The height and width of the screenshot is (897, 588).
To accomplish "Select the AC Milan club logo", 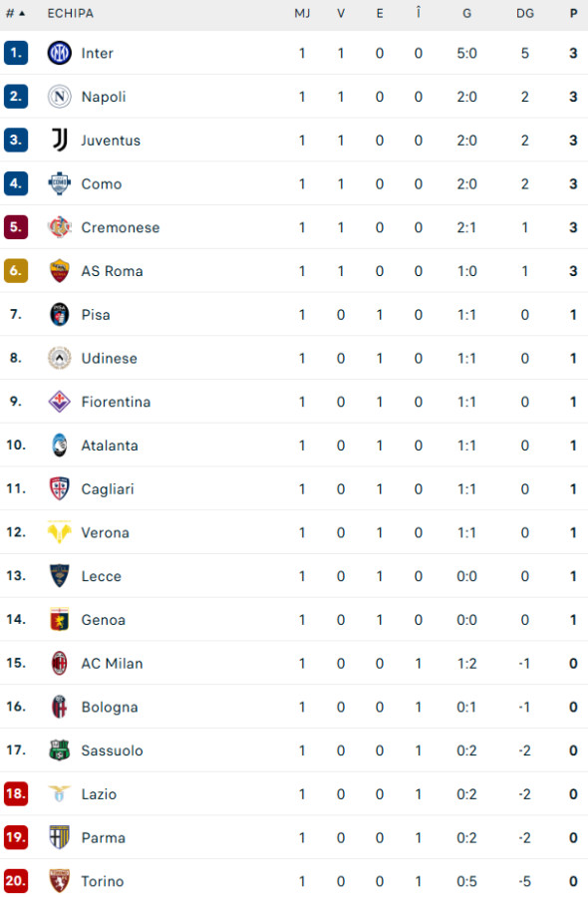I will (59, 663).
